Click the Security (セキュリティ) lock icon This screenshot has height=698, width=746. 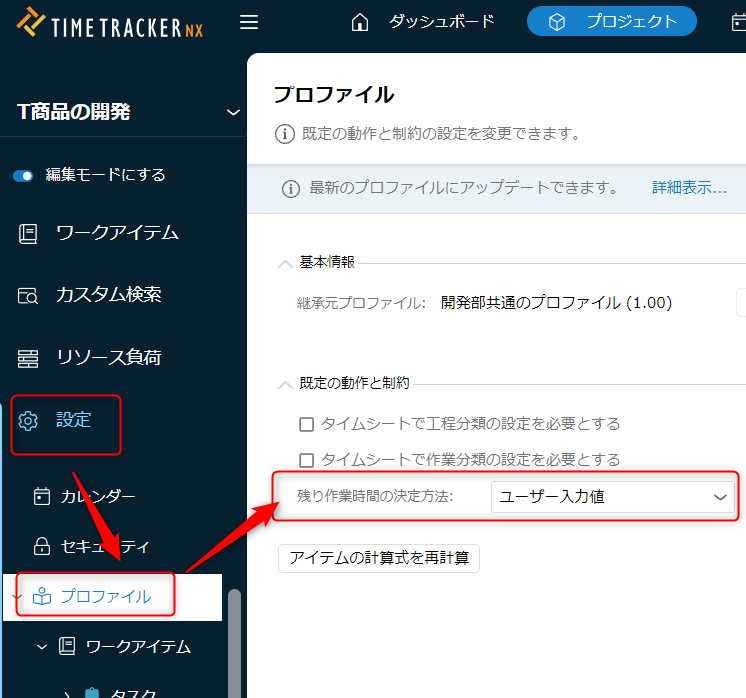point(42,547)
